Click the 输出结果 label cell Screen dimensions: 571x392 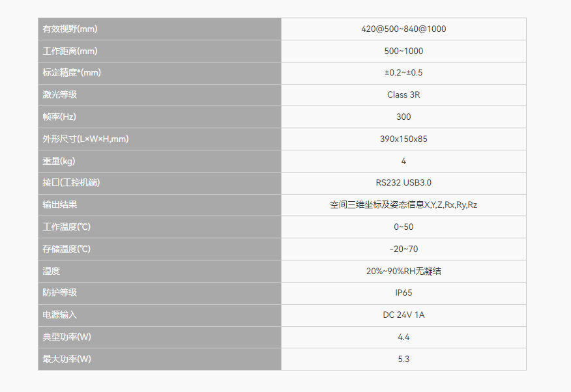(160, 205)
